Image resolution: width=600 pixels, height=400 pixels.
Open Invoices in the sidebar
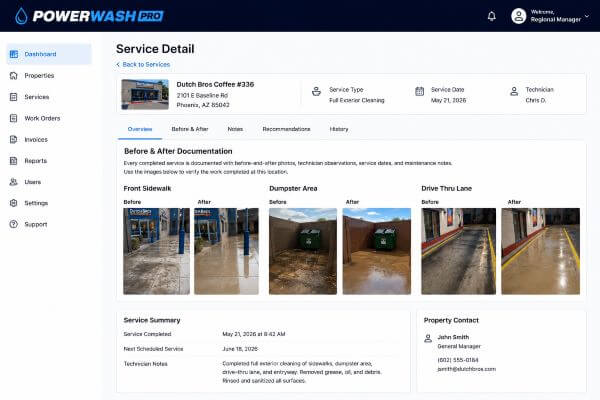click(49, 139)
